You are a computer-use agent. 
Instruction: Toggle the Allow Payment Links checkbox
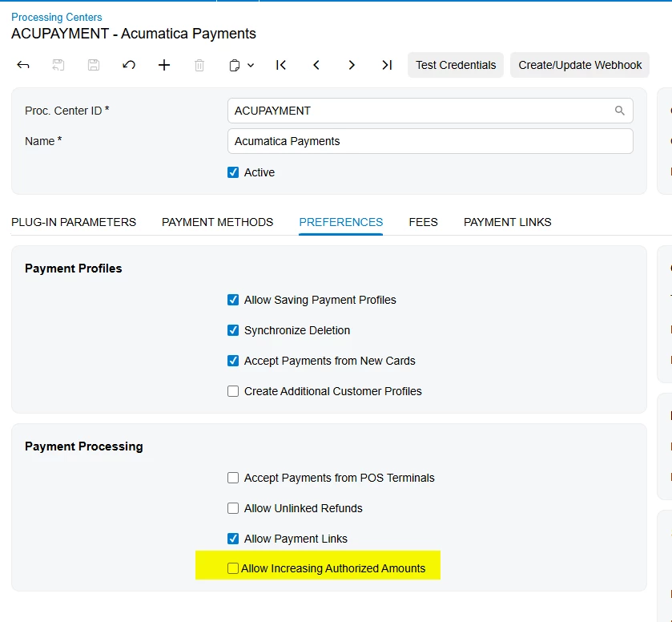point(233,539)
